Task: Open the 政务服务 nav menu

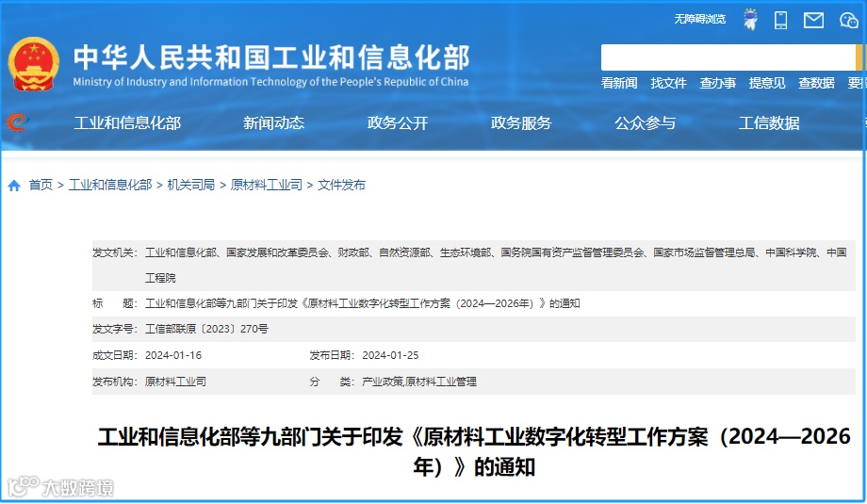Action: click(521, 122)
